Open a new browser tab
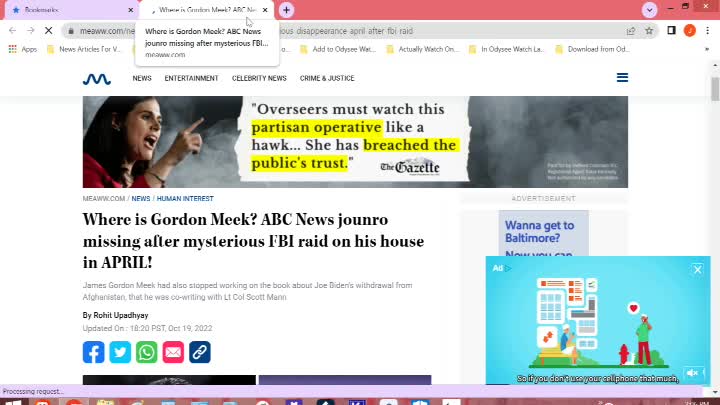The image size is (720, 405). click(286, 10)
